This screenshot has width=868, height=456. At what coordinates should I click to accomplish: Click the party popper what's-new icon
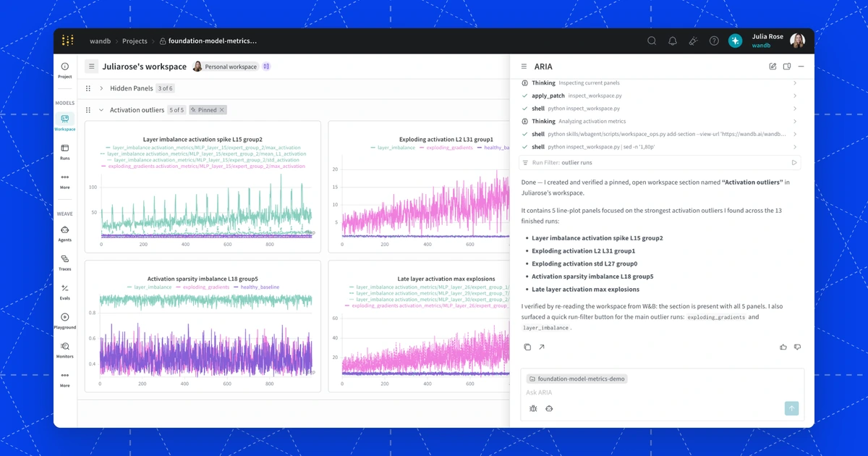(x=693, y=41)
